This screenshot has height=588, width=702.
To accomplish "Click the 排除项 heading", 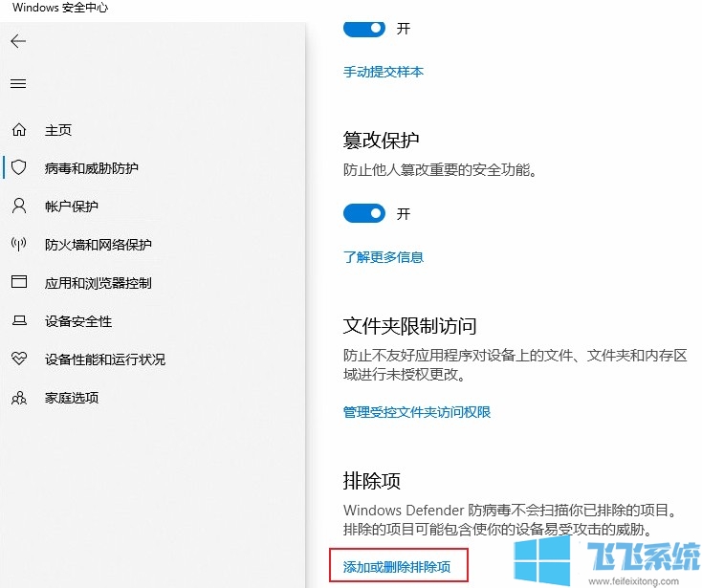I will click(x=372, y=481).
